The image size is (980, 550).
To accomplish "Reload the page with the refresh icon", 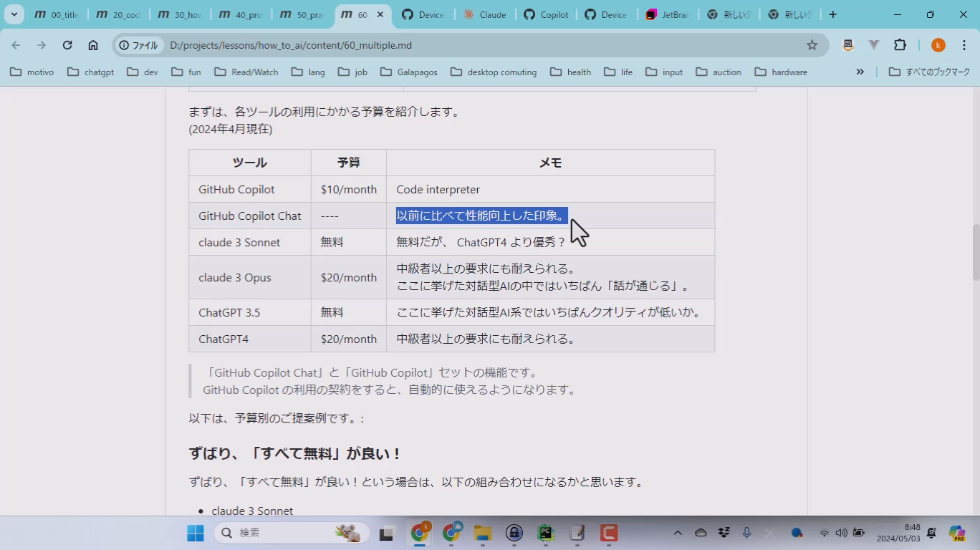I will (67, 45).
